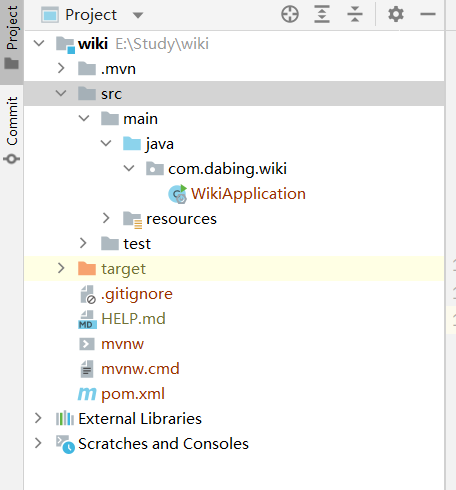Open the WikiApplication class

click(x=248, y=194)
